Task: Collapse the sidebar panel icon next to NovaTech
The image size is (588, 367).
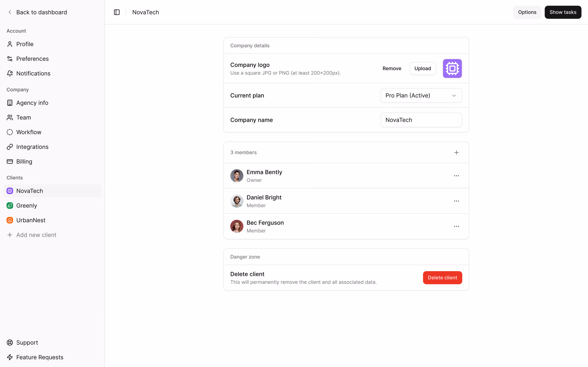Action: pos(117,12)
